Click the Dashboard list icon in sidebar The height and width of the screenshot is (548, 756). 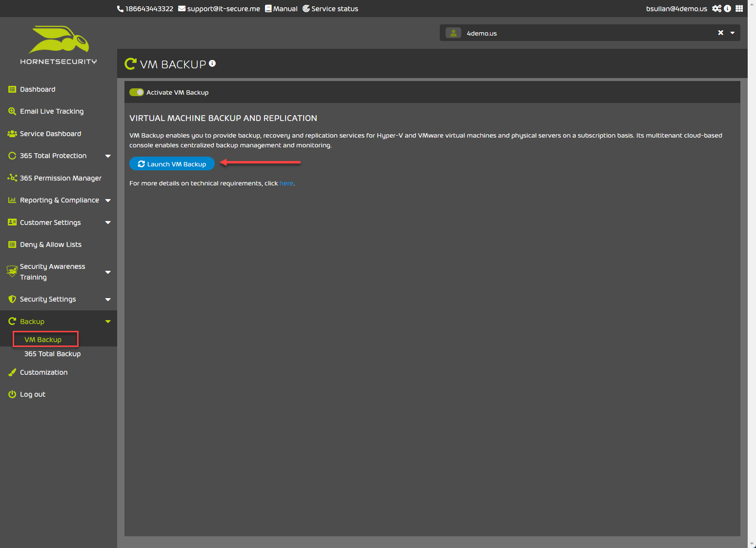[x=12, y=89]
